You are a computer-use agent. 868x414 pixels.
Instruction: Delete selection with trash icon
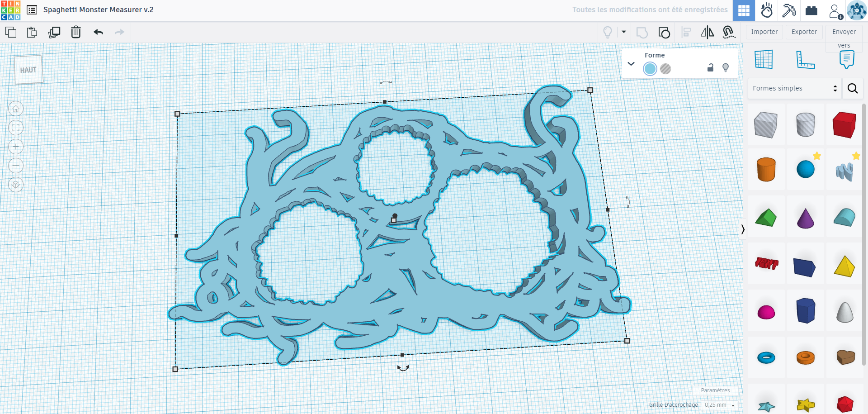(76, 32)
